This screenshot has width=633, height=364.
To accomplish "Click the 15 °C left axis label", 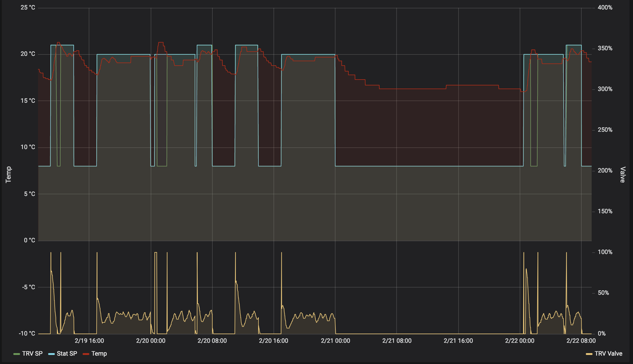I will pyautogui.click(x=28, y=101).
